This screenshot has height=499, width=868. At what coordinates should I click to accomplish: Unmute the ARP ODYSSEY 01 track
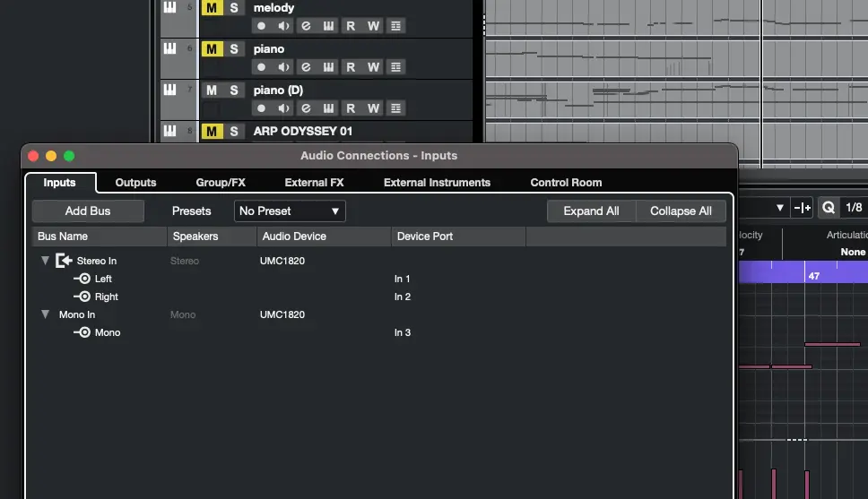pyautogui.click(x=212, y=132)
